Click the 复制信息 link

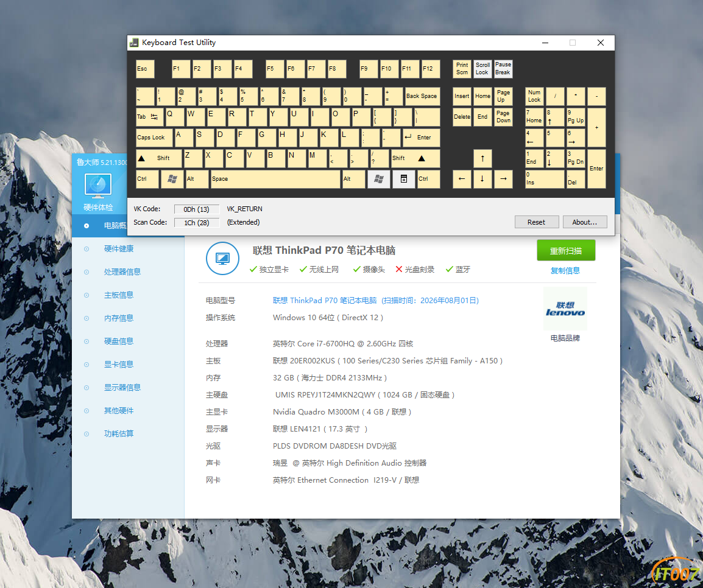pyautogui.click(x=565, y=270)
